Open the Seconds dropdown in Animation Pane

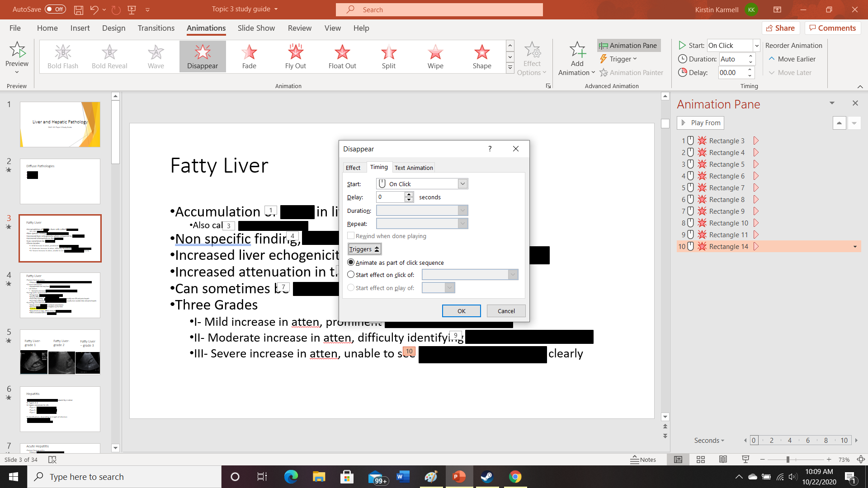(709, 440)
